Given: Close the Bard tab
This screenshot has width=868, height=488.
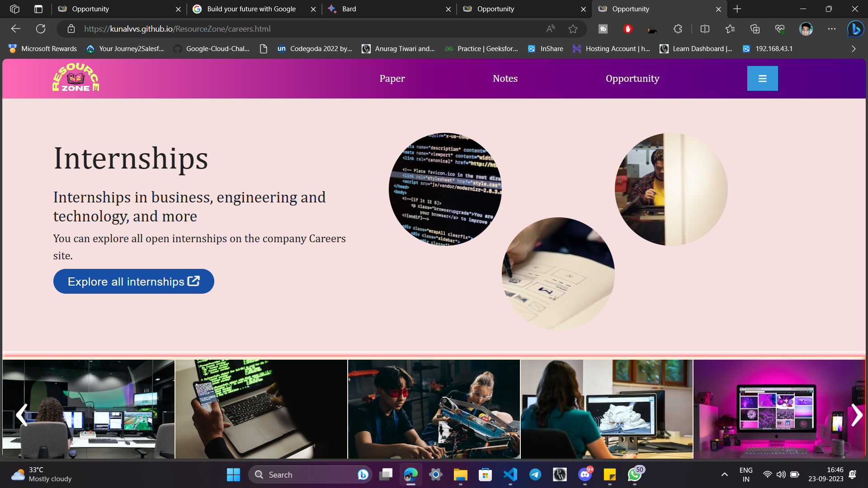Looking at the screenshot, I should point(448,9).
